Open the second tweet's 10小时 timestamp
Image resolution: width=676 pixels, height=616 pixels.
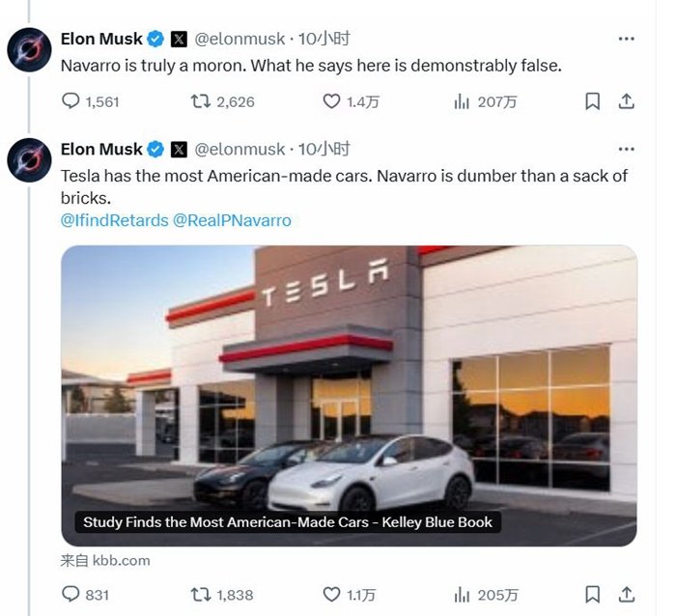[x=324, y=149]
